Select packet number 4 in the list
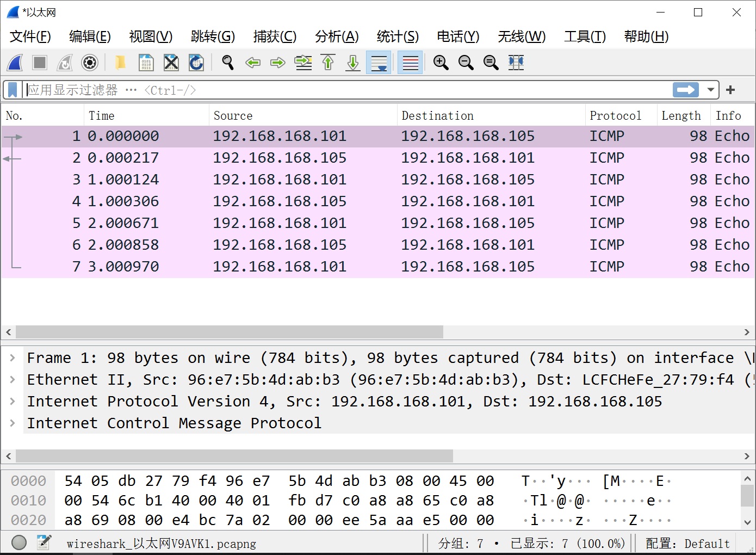The height and width of the screenshot is (555, 756). [x=272, y=201]
